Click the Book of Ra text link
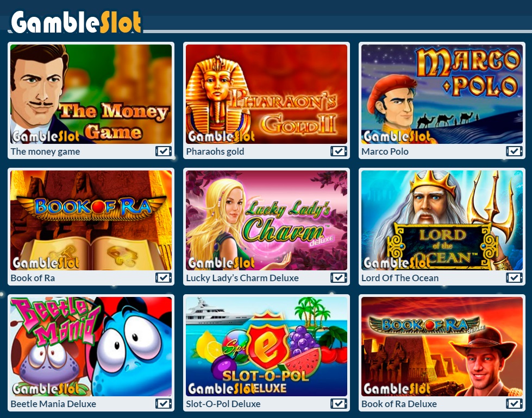532x418 pixels. click(x=33, y=278)
